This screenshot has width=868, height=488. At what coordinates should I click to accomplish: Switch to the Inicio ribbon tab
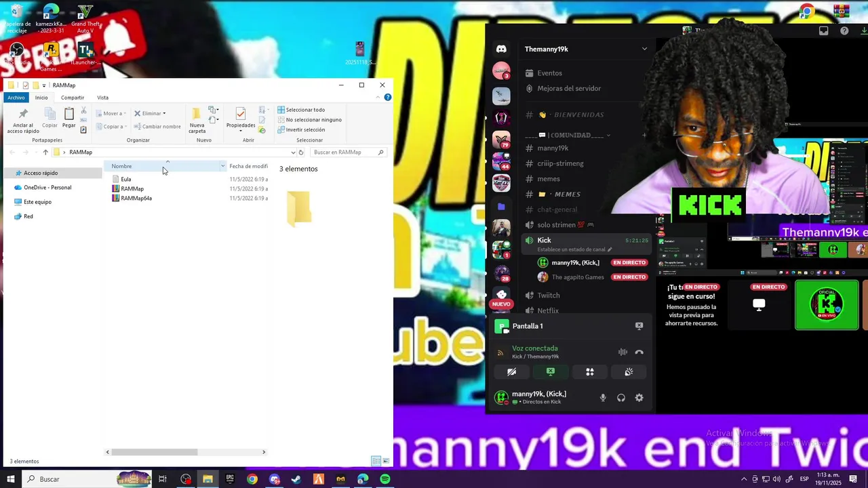point(41,98)
